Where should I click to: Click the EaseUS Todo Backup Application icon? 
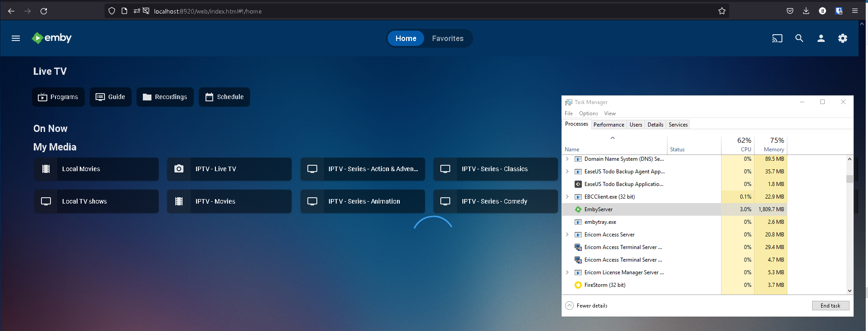point(578,184)
